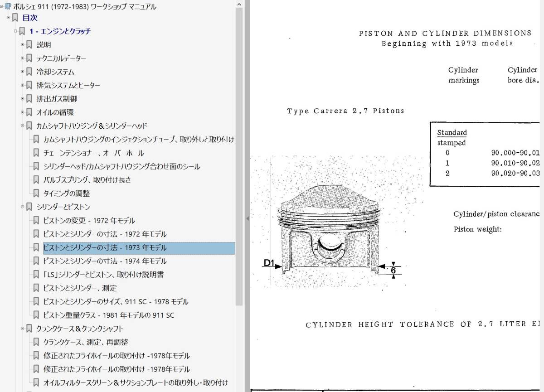
Task: Go to 説明 bookmark
Action: click(x=44, y=45)
